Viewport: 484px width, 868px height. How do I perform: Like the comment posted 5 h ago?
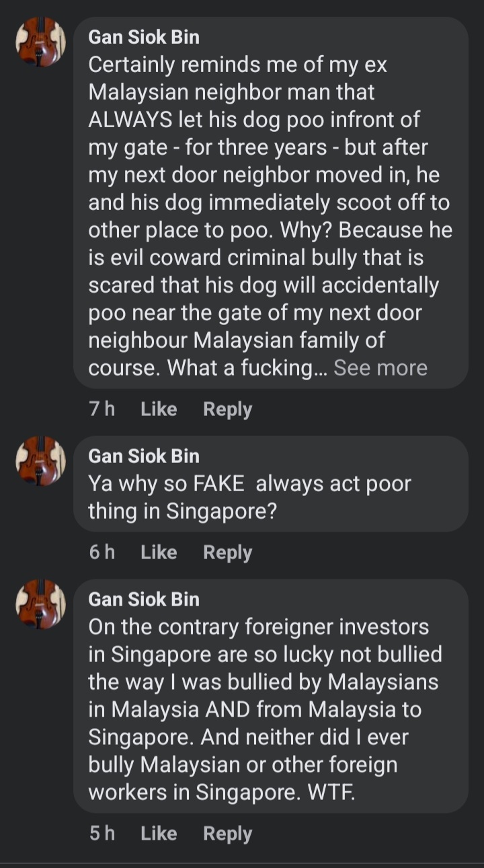159,834
